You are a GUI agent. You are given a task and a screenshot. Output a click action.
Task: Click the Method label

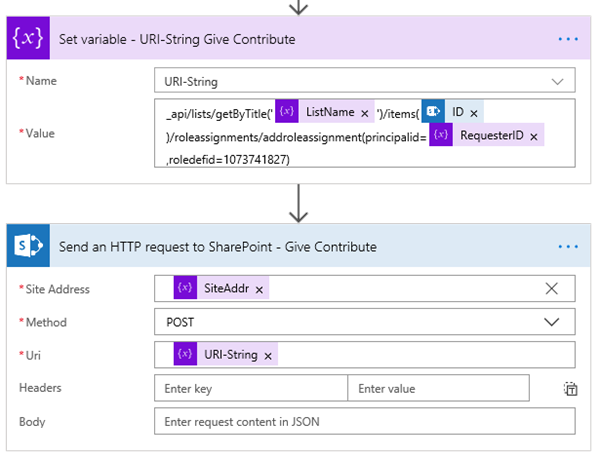[x=46, y=322]
